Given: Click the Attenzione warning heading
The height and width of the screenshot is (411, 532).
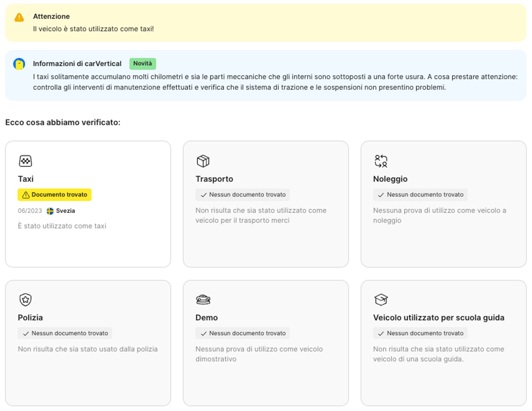Looking at the screenshot, I should pyautogui.click(x=51, y=16).
